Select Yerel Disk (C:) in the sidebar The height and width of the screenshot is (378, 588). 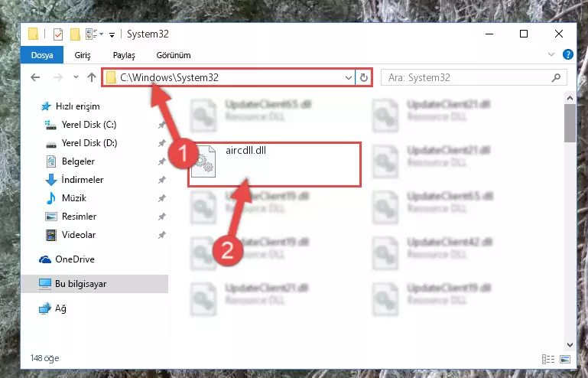point(89,125)
